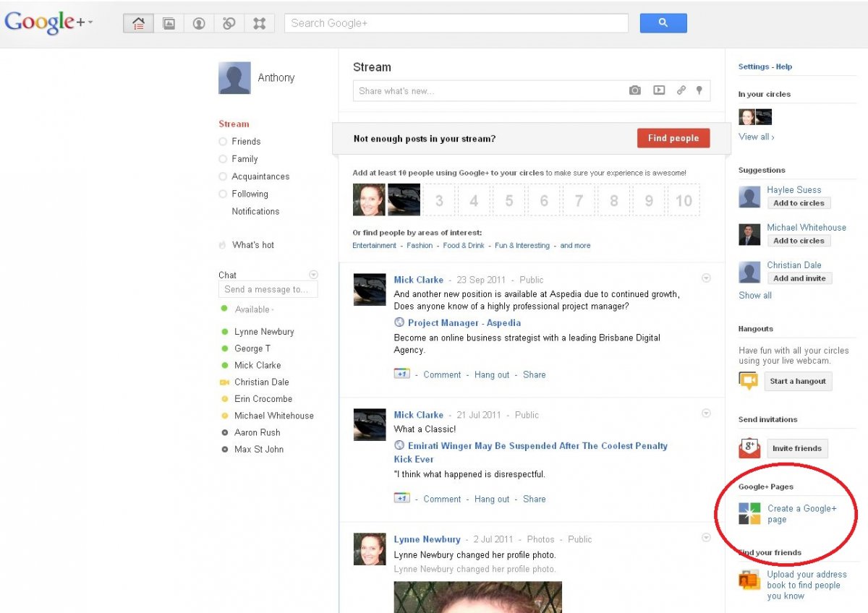
Task: Add photo with the camera icon
Action: click(635, 90)
